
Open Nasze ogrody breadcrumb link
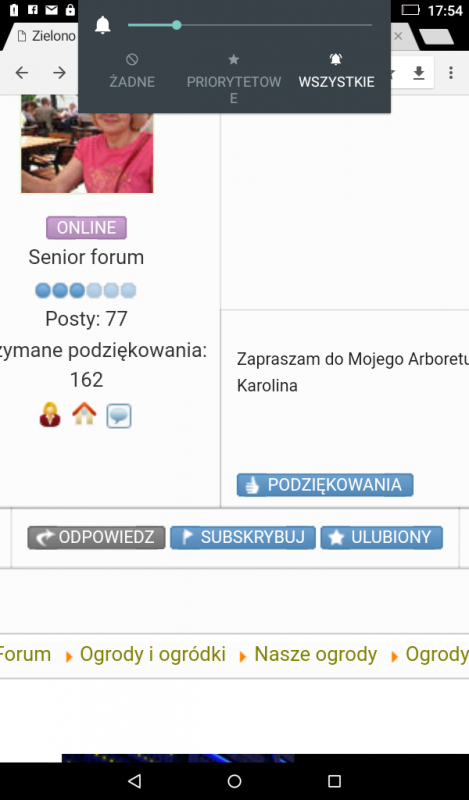[x=315, y=654]
